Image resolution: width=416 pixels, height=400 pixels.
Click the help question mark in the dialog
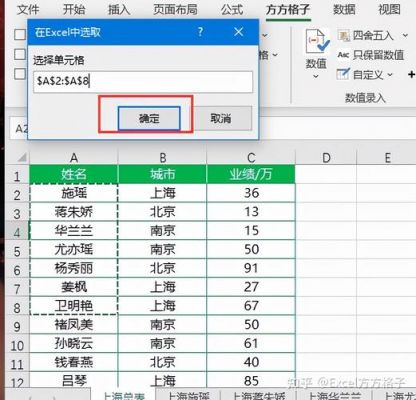(200, 32)
